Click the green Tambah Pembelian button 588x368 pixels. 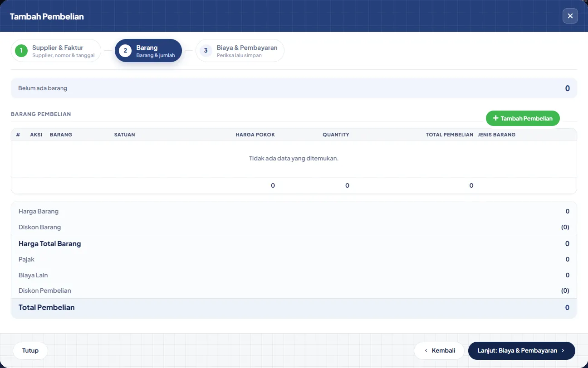(x=523, y=118)
